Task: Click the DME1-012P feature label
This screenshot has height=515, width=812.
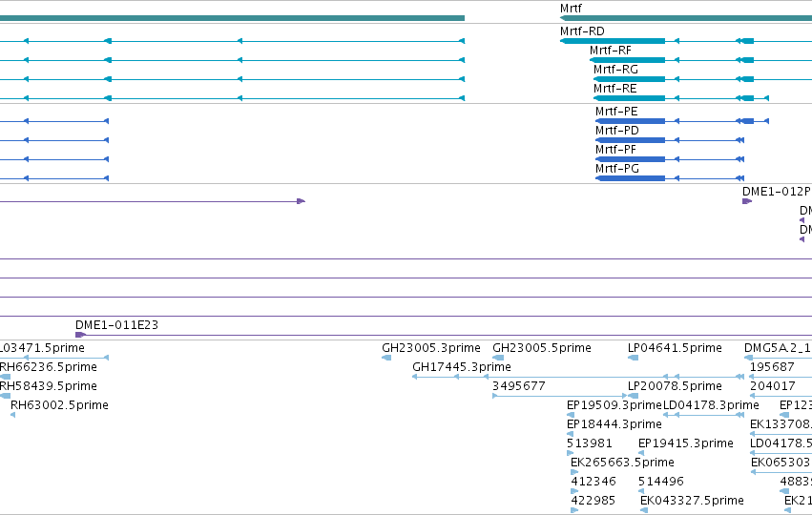Action: coord(777,192)
